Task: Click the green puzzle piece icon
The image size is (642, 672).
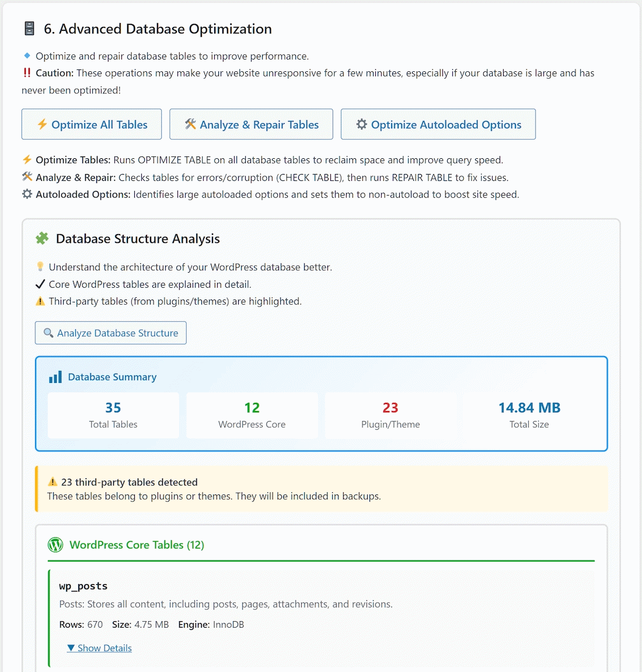Action: coord(42,238)
